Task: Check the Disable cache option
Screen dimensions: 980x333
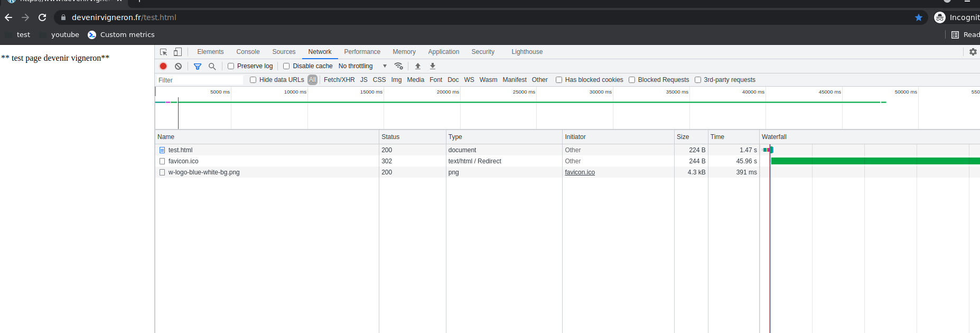Action: (286, 66)
